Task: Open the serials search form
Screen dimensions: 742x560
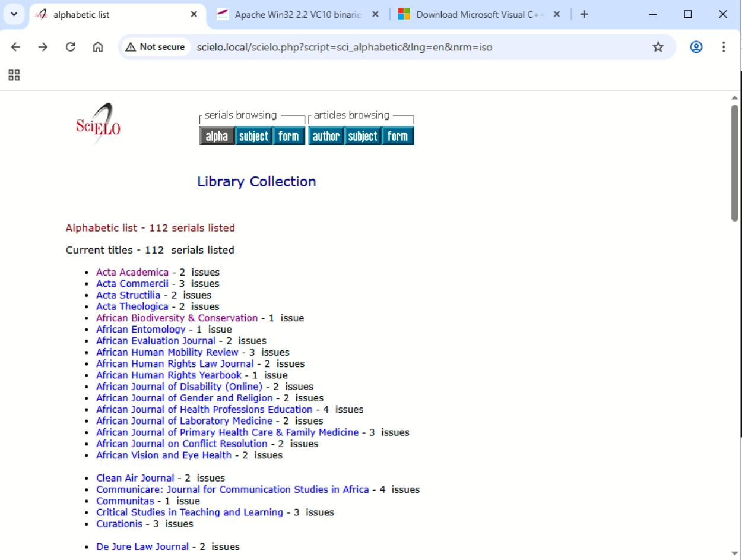Action: click(289, 136)
